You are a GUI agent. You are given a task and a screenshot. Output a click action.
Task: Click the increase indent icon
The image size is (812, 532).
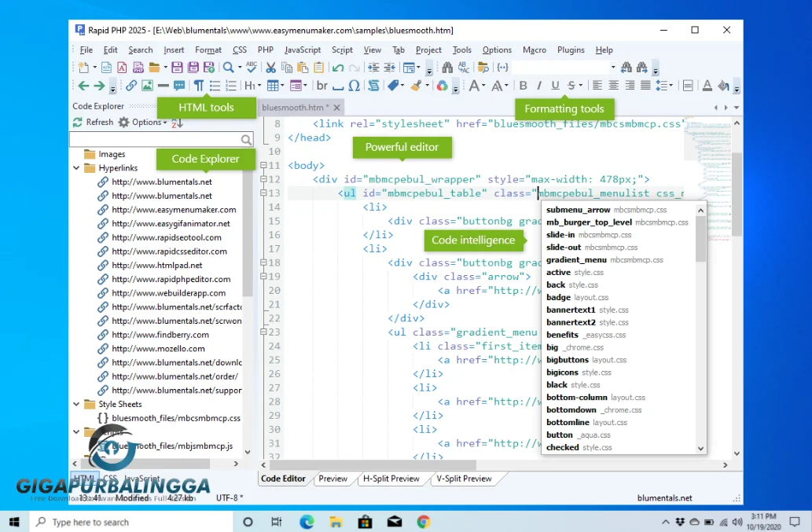pyautogui.click(x=373, y=68)
